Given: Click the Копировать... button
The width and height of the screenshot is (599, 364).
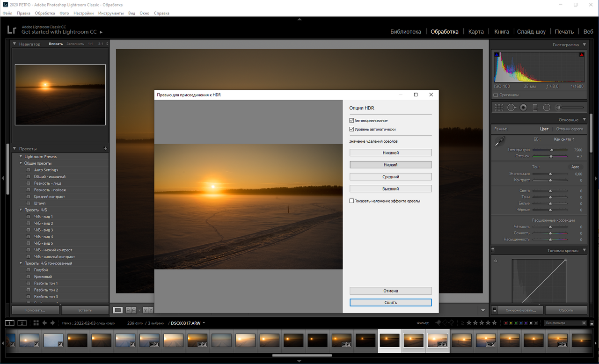Looking at the screenshot, I should point(36,310).
